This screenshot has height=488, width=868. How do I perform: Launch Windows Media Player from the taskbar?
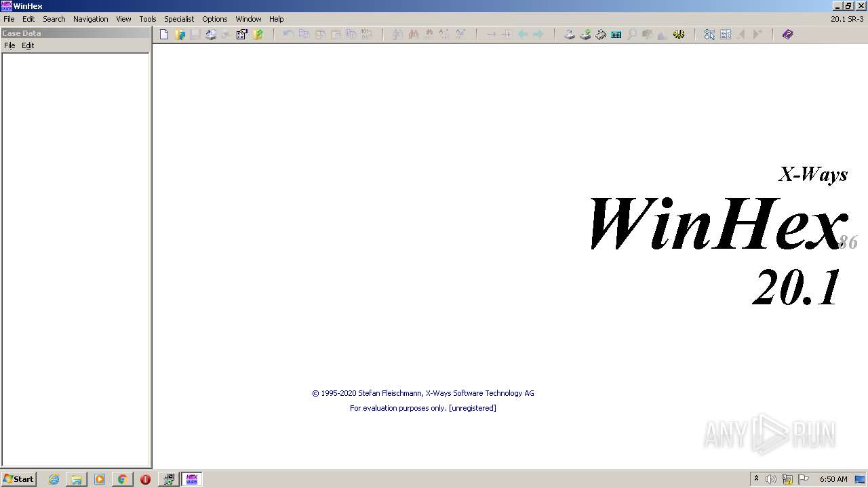tap(100, 479)
